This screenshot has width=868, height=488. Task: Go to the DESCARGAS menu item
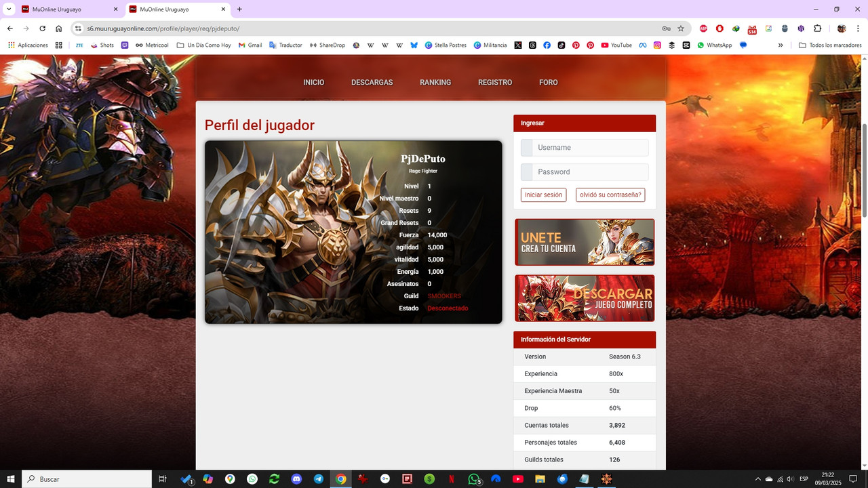point(372,83)
